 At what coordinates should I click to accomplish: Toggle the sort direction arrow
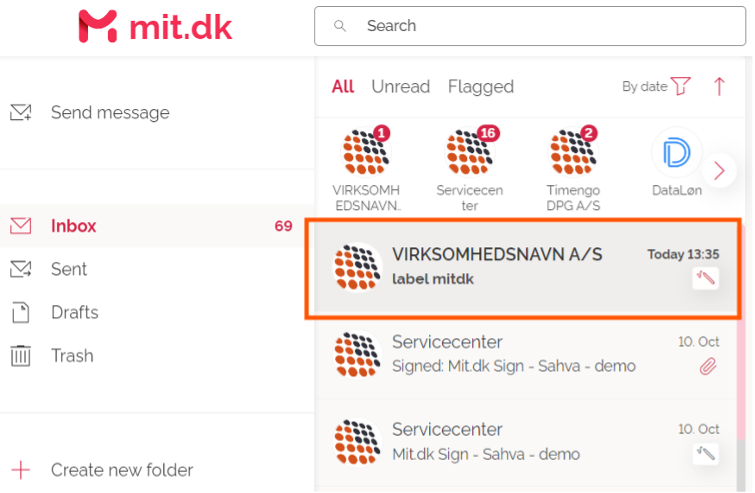pos(719,87)
